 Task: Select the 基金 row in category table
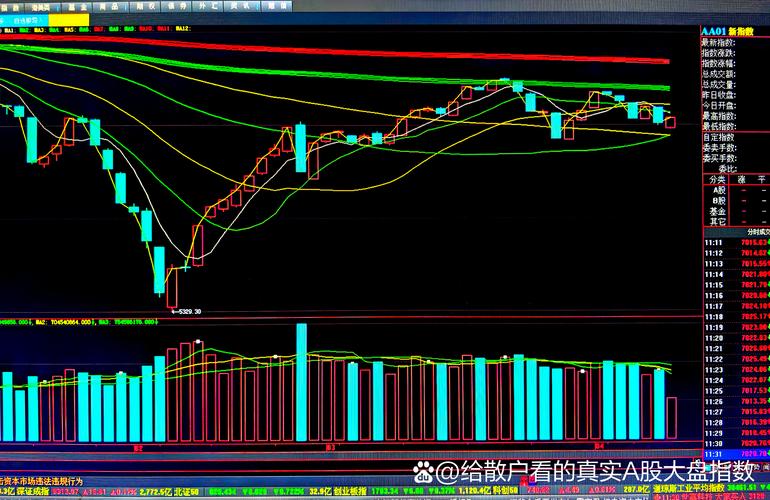(716, 211)
